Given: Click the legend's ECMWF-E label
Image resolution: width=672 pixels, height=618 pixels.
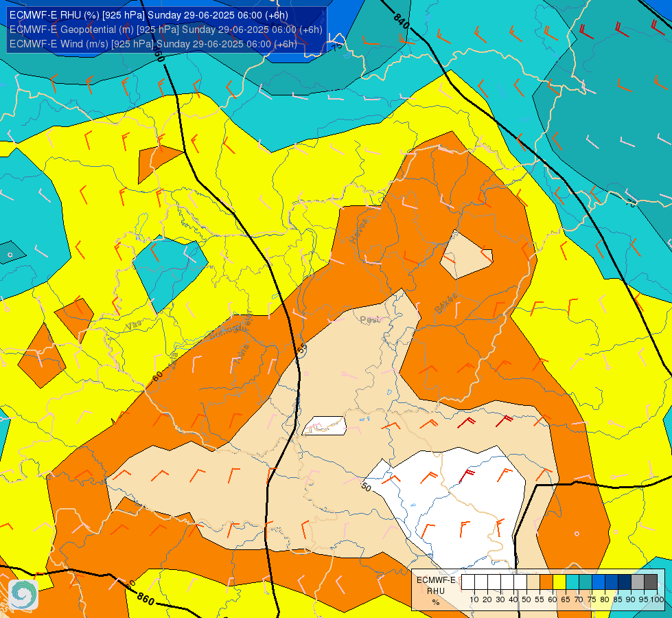Looking at the screenshot, I should click(436, 580).
